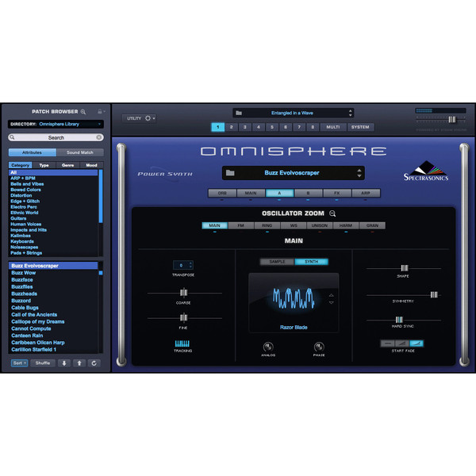Click the category list scrollbar
This screenshot has height=476, width=476.
[x=101, y=196]
